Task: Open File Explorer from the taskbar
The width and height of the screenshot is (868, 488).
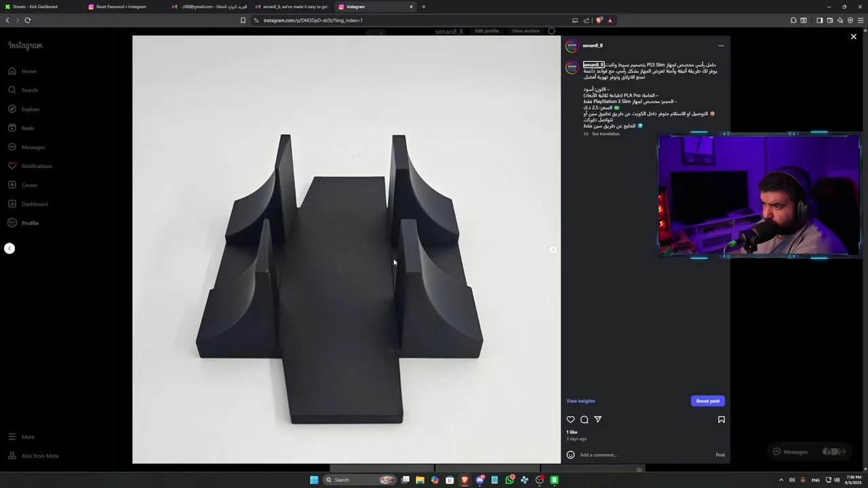Action: click(x=420, y=480)
